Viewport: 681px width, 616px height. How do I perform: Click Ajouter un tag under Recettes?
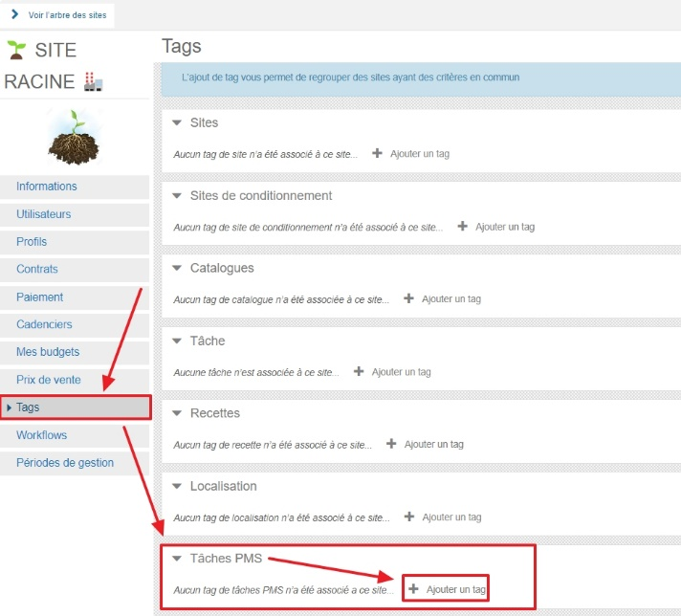pos(433,444)
